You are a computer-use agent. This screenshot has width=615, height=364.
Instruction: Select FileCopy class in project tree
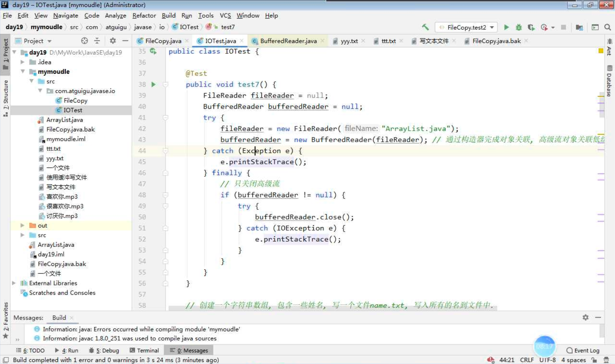[x=75, y=100]
